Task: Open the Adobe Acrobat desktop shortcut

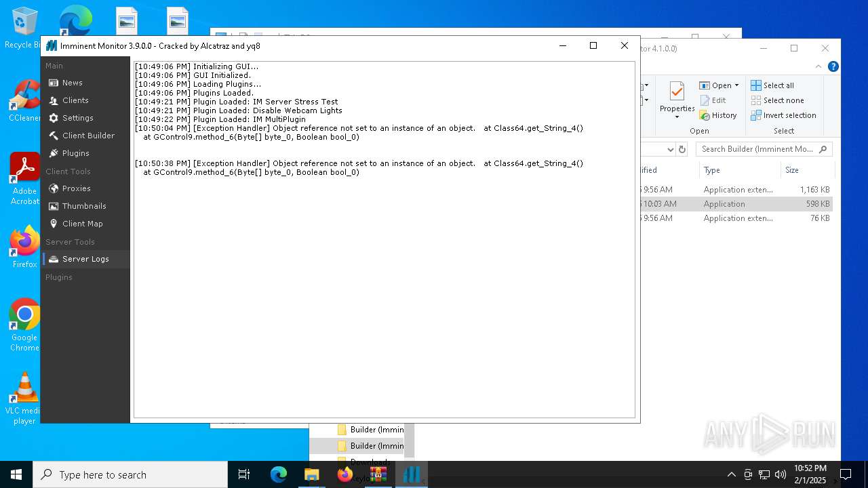Action: coord(24,179)
